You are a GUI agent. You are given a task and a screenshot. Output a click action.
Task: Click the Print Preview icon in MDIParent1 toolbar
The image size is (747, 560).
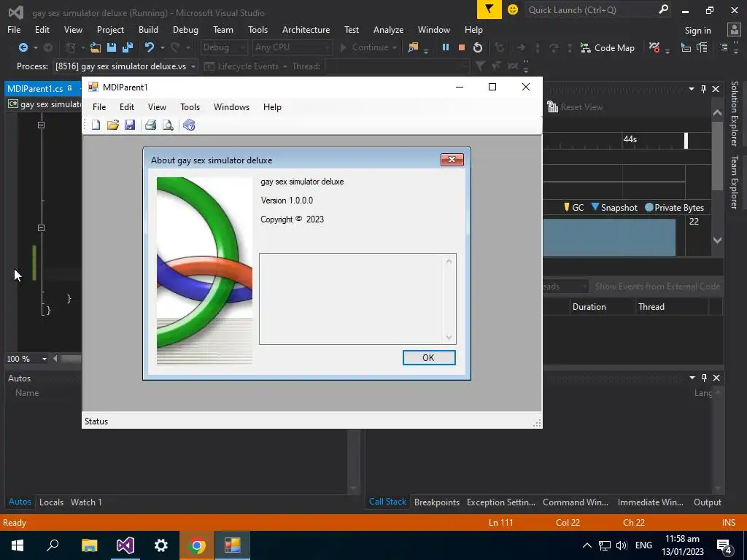[168, 125]
